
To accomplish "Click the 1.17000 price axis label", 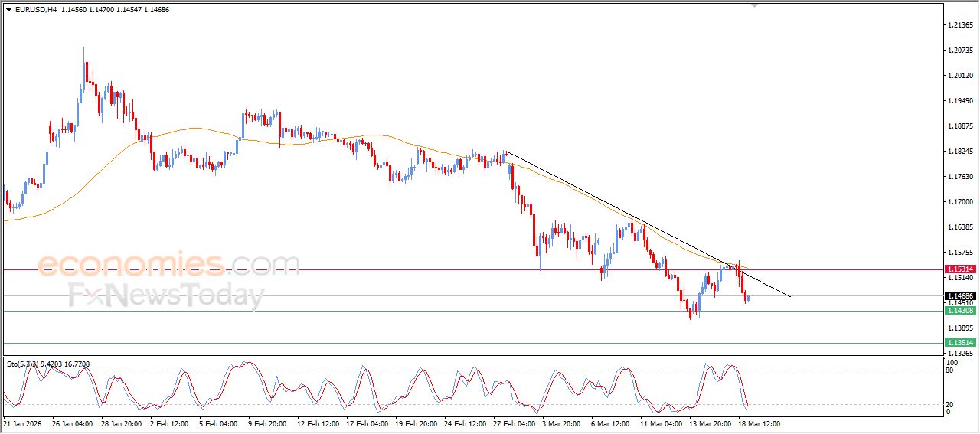I will coord(959,202).
